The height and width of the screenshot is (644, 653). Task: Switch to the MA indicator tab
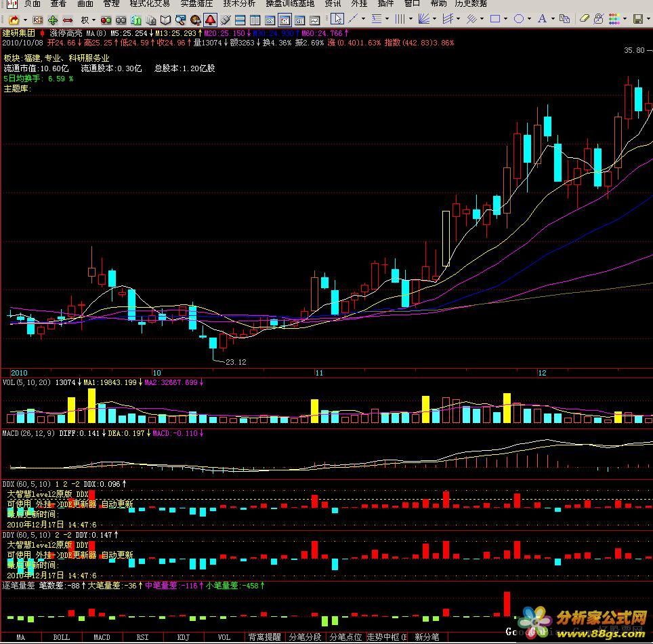pos(20,637)
